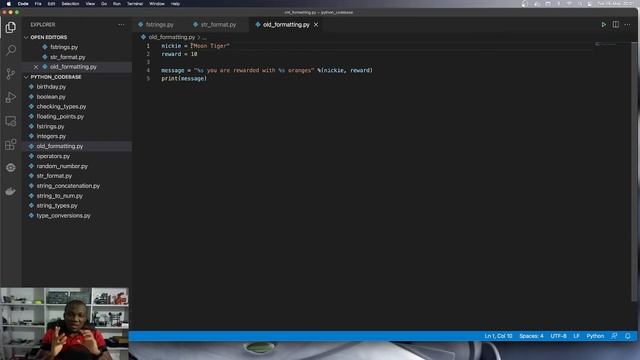Open the Terminal menu
This screenshot has width=640, height=360.
pos(135,4)
